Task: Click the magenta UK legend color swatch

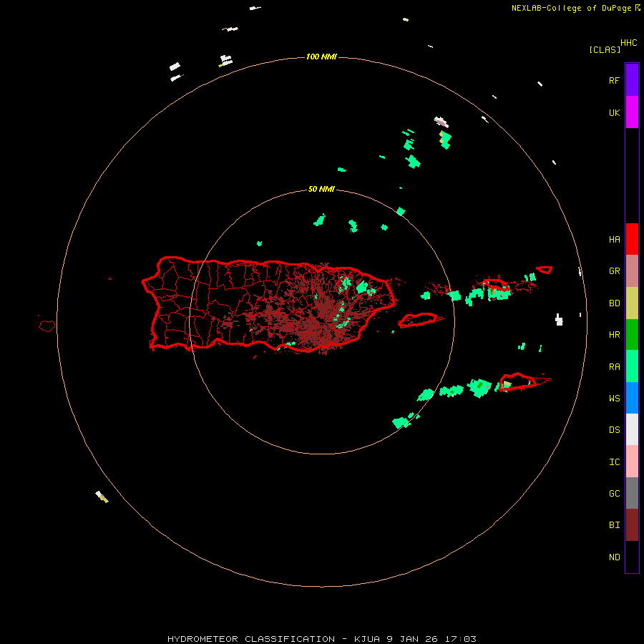Action: 632,112
